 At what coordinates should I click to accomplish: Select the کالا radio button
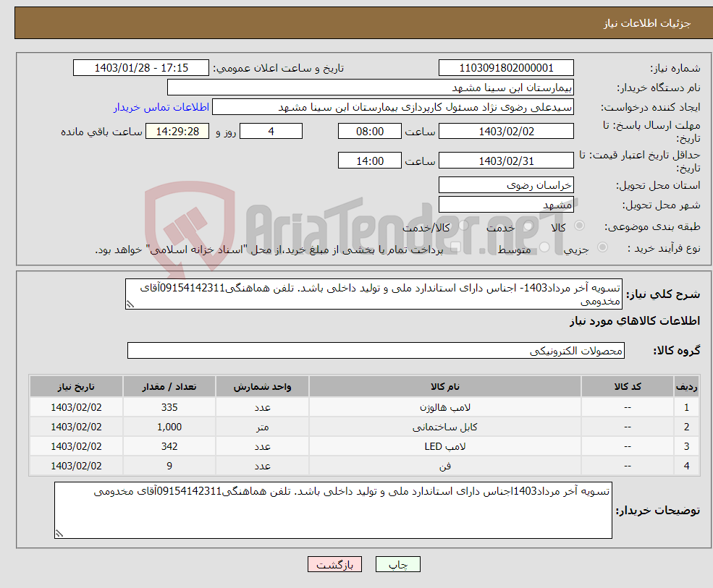pyautogui.click(x=579, y=226)
